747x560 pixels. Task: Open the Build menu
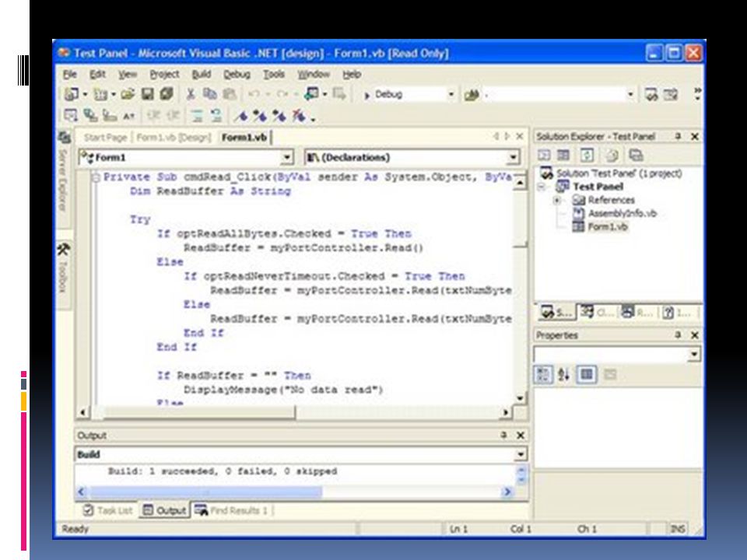201,75
